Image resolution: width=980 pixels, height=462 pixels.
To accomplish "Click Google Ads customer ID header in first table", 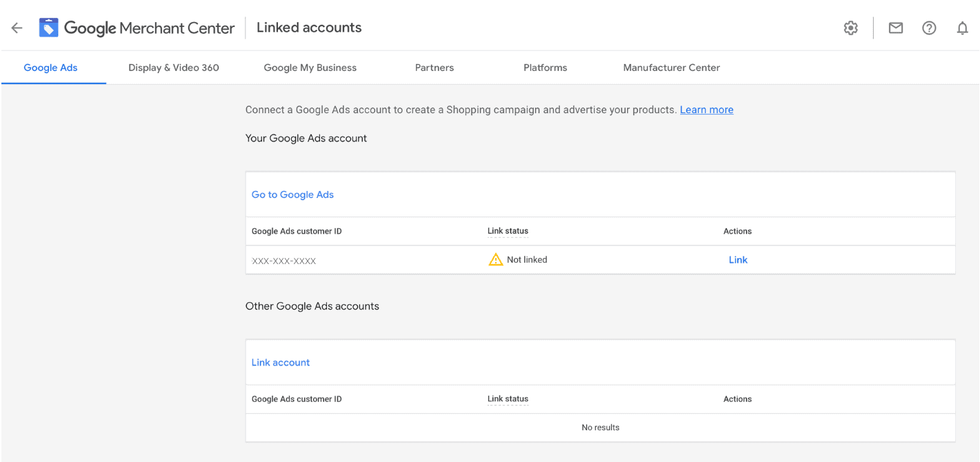I will point(297,231).
